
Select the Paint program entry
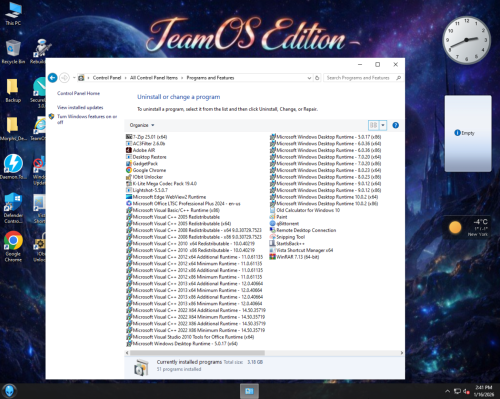(x=278, y=217)
